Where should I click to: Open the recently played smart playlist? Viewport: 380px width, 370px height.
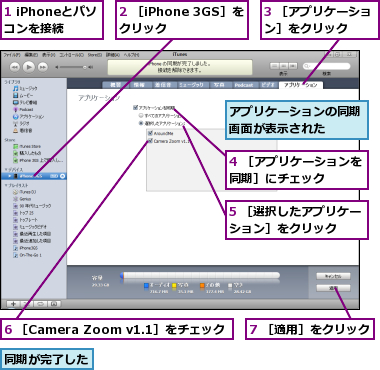coord(32,234)
